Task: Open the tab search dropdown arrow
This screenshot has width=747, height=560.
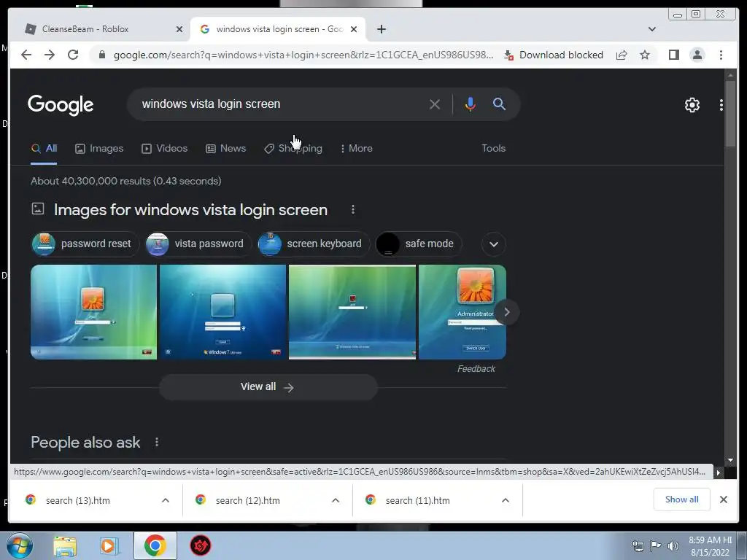Action: pyautogui.click(x=651, y=29)
